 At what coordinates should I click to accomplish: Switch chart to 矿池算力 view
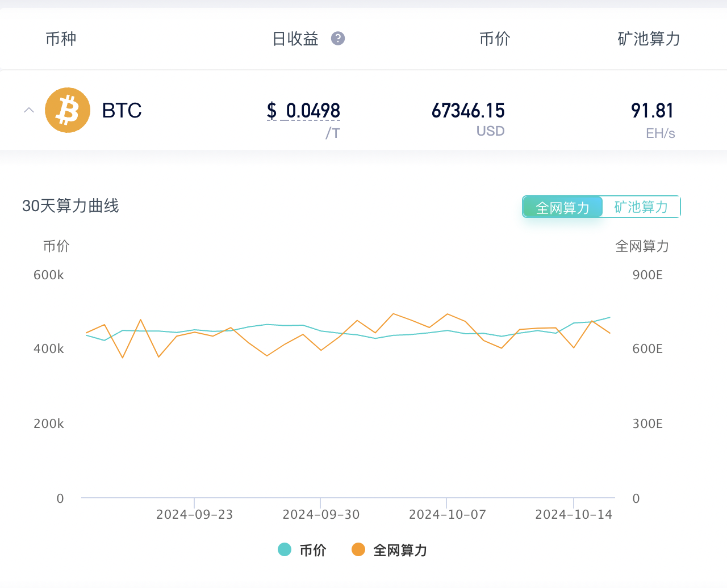[641, 207]
